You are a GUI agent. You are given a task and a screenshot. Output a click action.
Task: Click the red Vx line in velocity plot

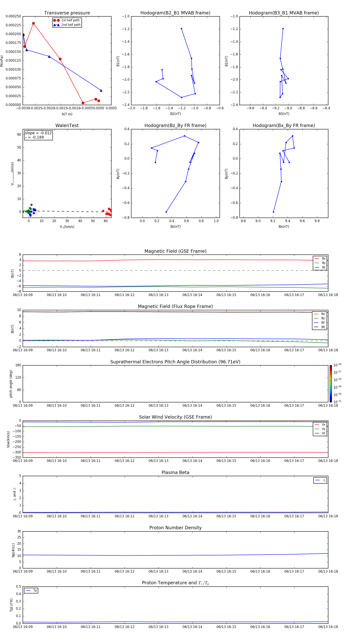click(x=175, y=452)
